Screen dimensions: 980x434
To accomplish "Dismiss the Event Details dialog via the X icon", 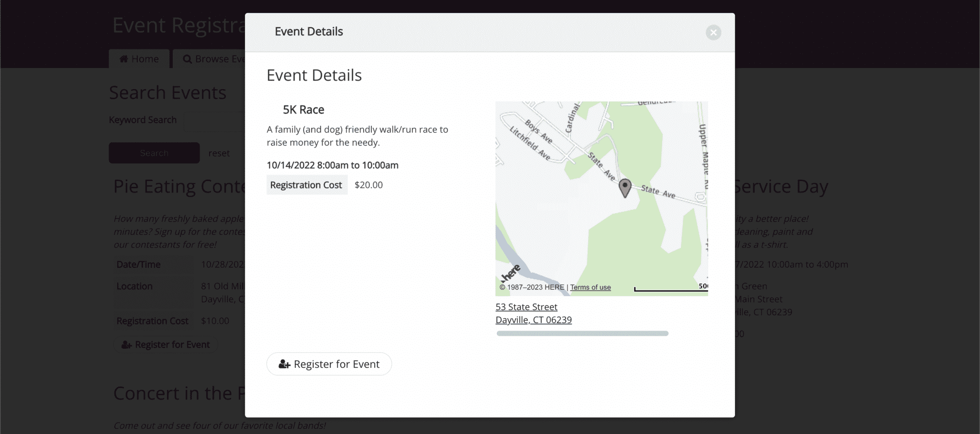I will pos(713,32).
